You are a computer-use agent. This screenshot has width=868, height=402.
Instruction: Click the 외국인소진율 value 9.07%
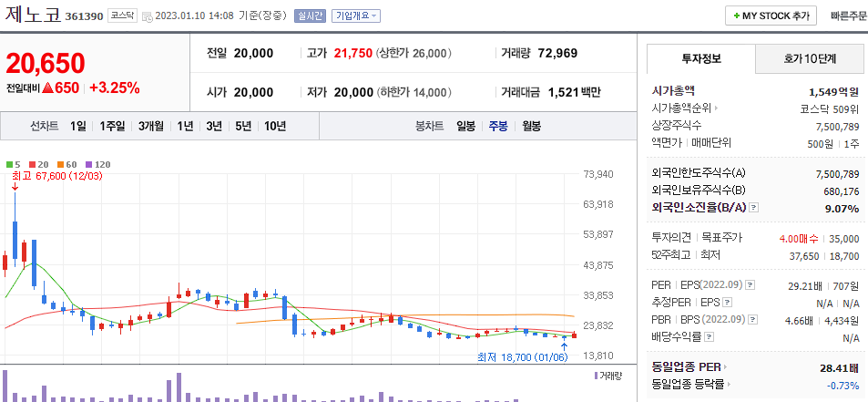pos(841,209)
